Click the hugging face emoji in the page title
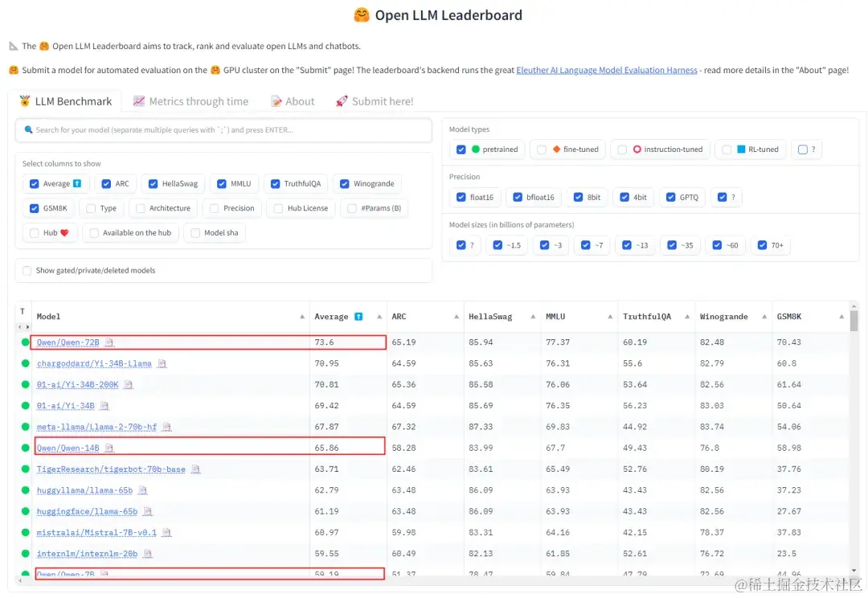Image resolution: width=868 pixels, height=598 pixels. [362, 15]
